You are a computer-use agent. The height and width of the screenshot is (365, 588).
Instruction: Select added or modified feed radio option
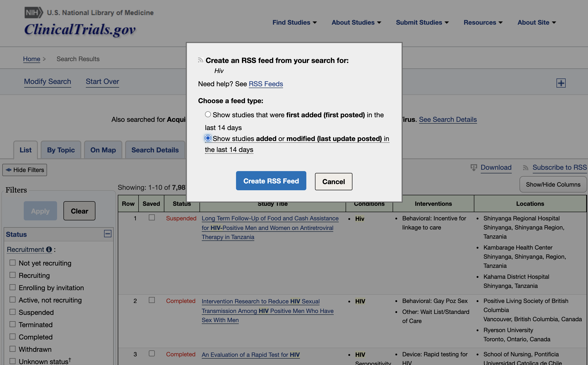tap(208, 138)
